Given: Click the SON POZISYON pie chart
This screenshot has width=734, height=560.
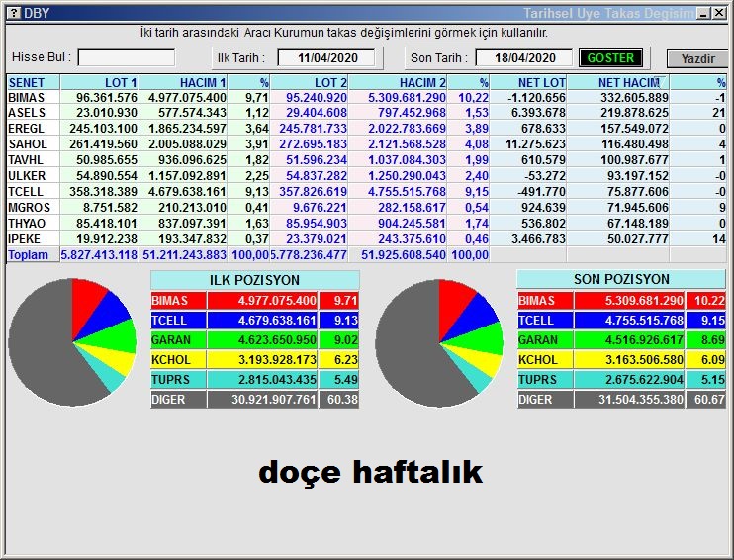Looking at the screenshot, I should coord(439,343).
